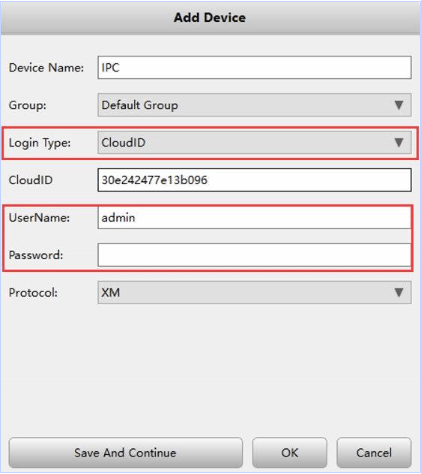The width and height of the screenshot is (421, 474).
Task: Click the UserName label text
Action: (x=39, y=218)
